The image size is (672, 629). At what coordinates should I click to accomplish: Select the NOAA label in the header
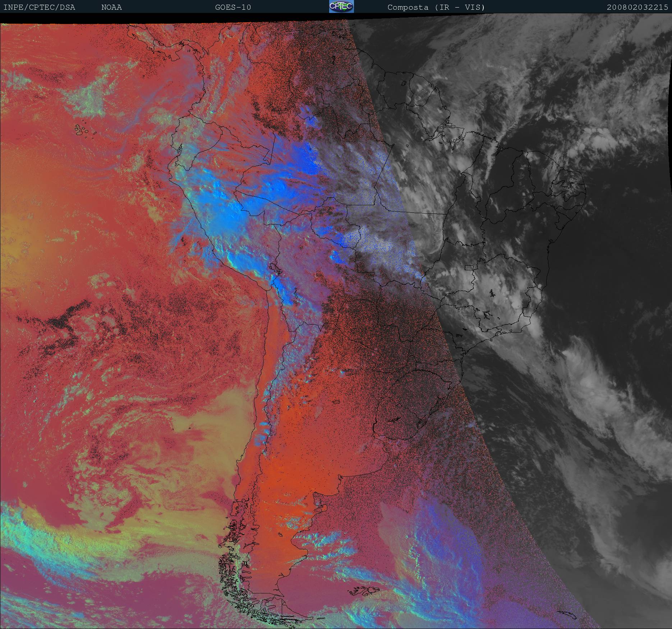pyautogui.click(x=111, y=8)
